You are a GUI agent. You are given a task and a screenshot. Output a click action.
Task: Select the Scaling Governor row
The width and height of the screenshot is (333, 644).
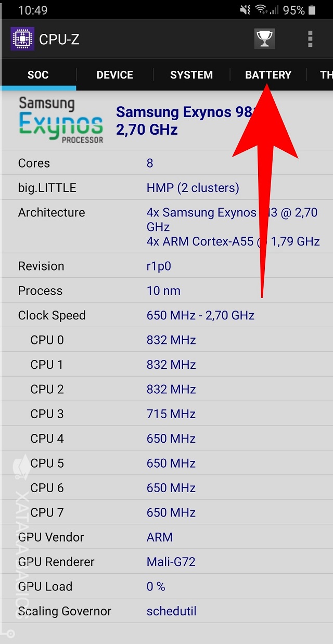[x=166, y=611]
